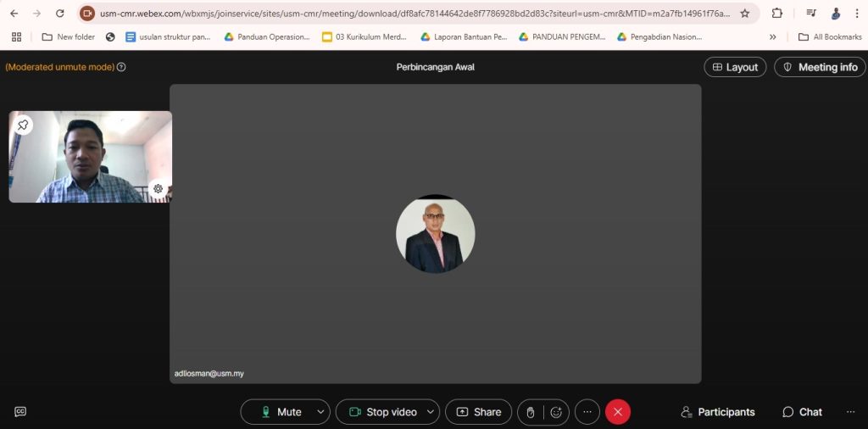Viewport: 868px width, 429px height.
Task: Click the Layout button
Action: point(735,67)
